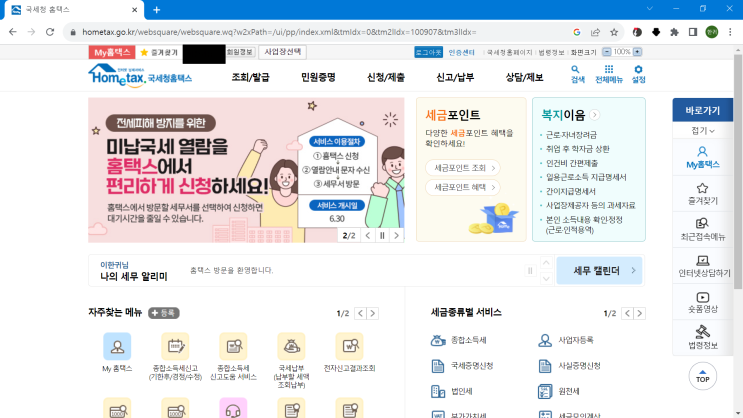The height and width of the screenshot is (418, 743).
Task: Show the next 알리미 message with down arrow
Action: [546, 279]
